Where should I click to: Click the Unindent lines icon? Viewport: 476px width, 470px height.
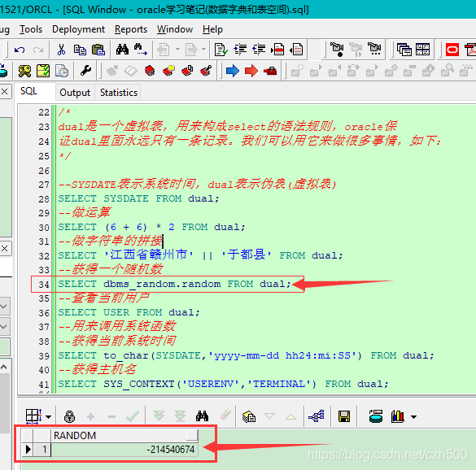259,50
